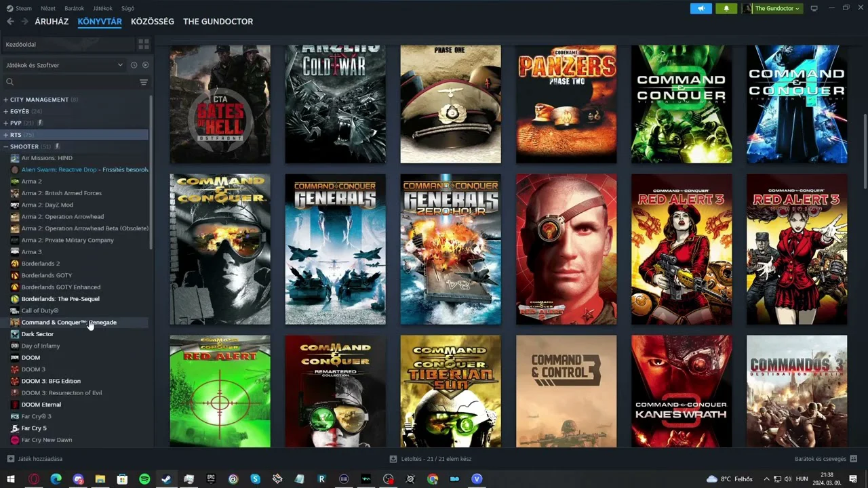868x488 pixels.
Task: Toggle sort by recent activity clock
Action: click(x=134, y=65)
